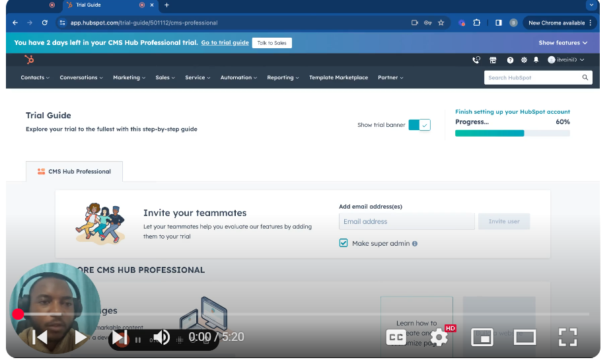Open Chrome tab search dropdown arrow
Image resolution: width=615 pixels, height=364 pixels.
coord(591,5)
